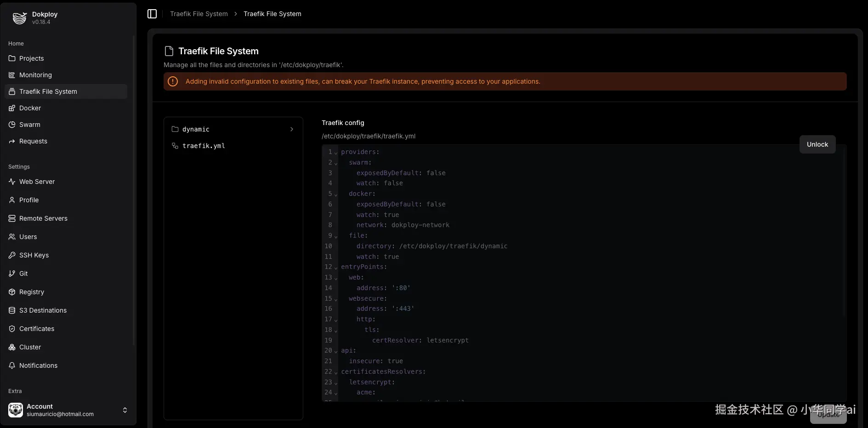Click the account avatar image
Viewport: 868px width, 428px height.
(16, 410)
